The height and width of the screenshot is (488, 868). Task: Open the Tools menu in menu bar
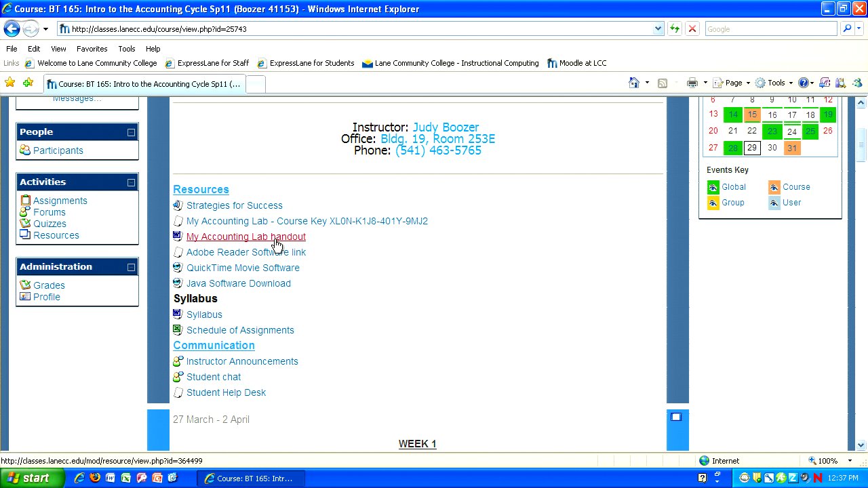pyautogui.click(x=126, y=49)
